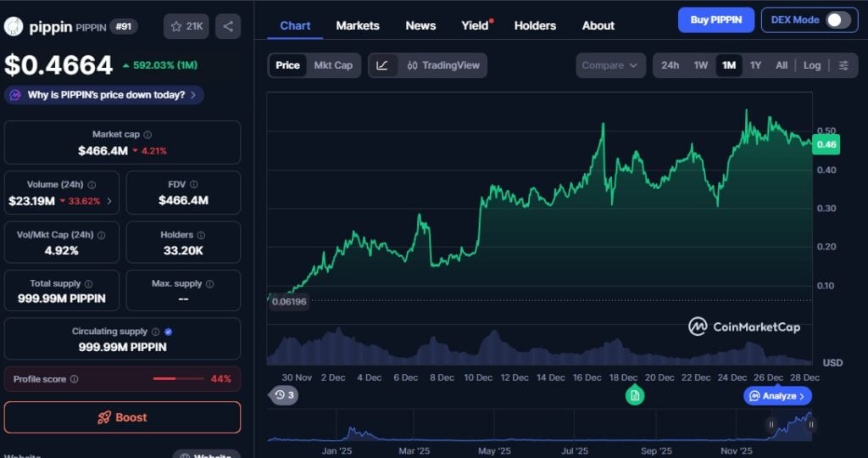Click the history badge showing 3
Viewport: 868px width, 458px height.
point(284,394)
